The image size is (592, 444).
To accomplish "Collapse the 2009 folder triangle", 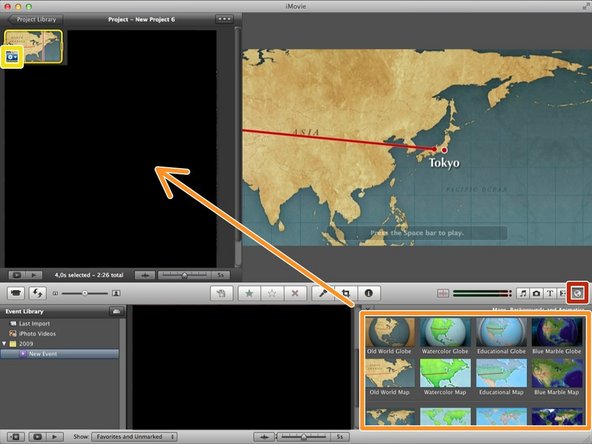I will click(4, 344).
